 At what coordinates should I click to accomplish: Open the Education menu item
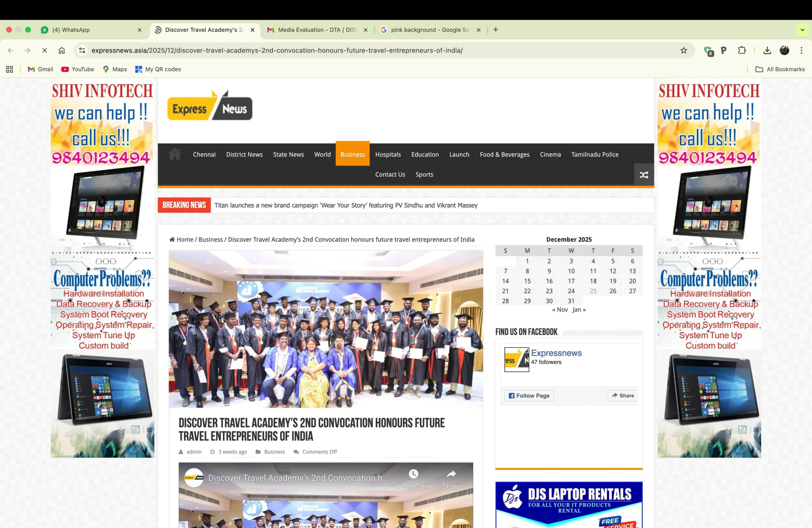pyautogui.click(x=425, y=154)
